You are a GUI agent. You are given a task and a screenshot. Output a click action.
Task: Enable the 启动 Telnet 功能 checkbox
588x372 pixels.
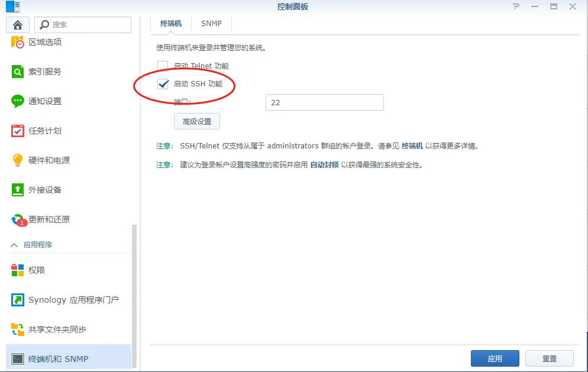coord(163,66)
